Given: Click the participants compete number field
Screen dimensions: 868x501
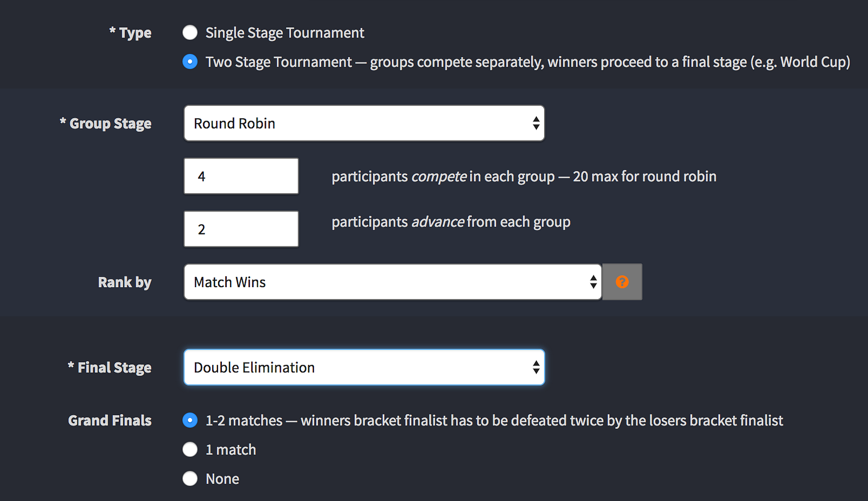Looking at the screenshot, I should 241,176.
